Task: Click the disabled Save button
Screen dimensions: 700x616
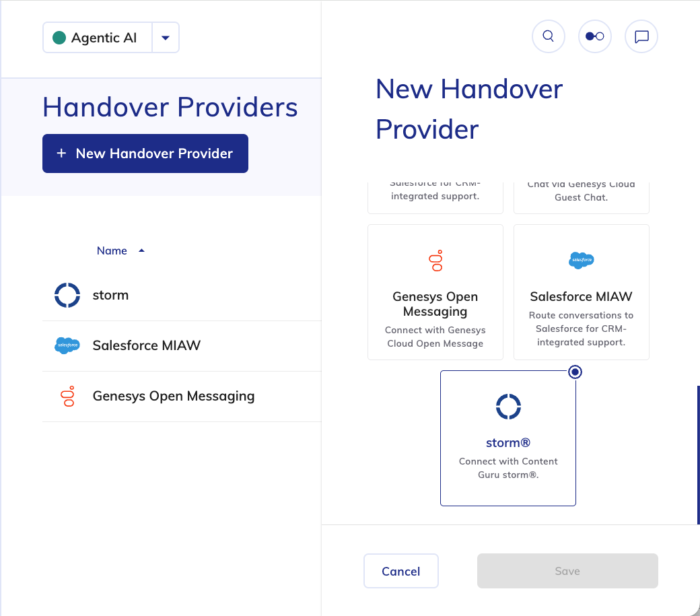Action: pyautogui.click(x=567, y=571)
